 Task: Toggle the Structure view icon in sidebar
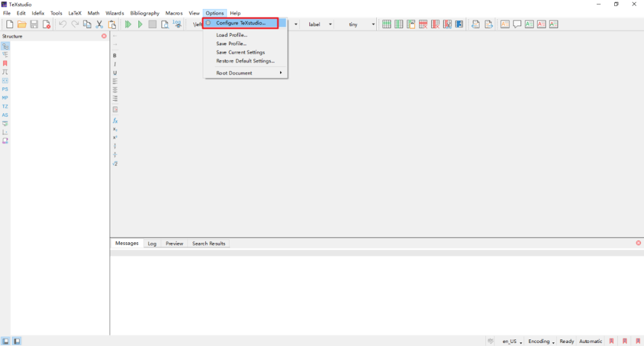pyautogui.click(x=5, y=46)
